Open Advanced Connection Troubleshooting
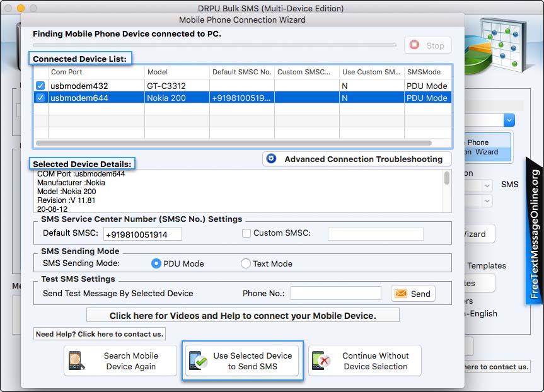 (357, 159)
